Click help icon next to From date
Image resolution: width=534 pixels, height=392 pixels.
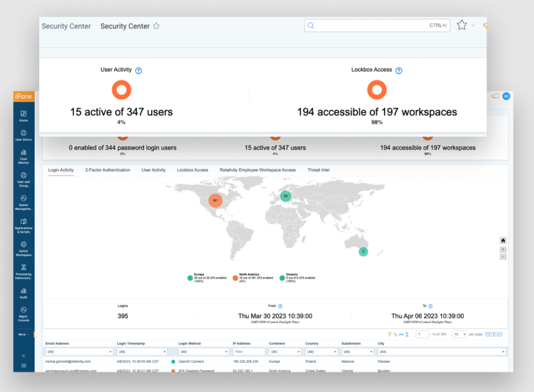(x=280, y=306)
